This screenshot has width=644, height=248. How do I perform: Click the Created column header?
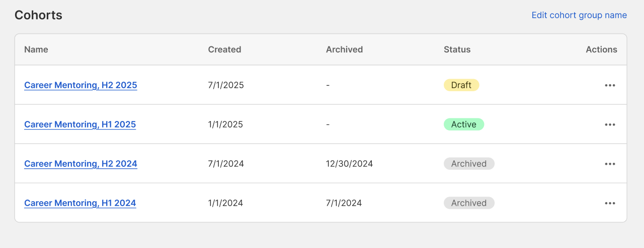click(224, 49)
